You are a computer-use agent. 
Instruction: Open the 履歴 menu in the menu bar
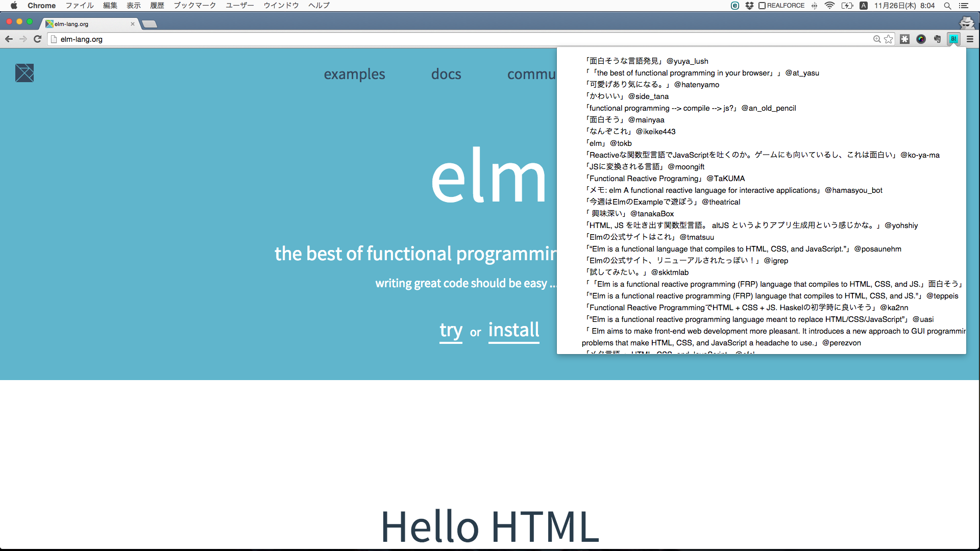(157, 6)
